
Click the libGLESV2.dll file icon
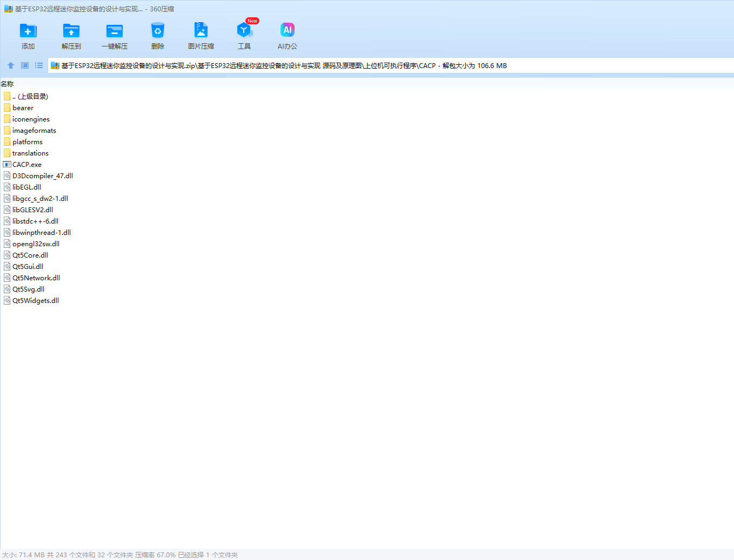(7, 210)
